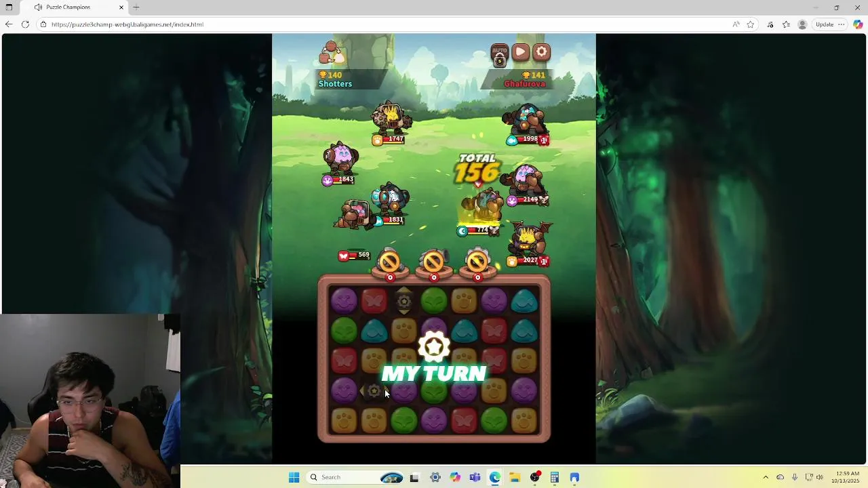868x488 pixels.
Task: Select the green leaf tile in top row
Action: click(x=434, y=301)
